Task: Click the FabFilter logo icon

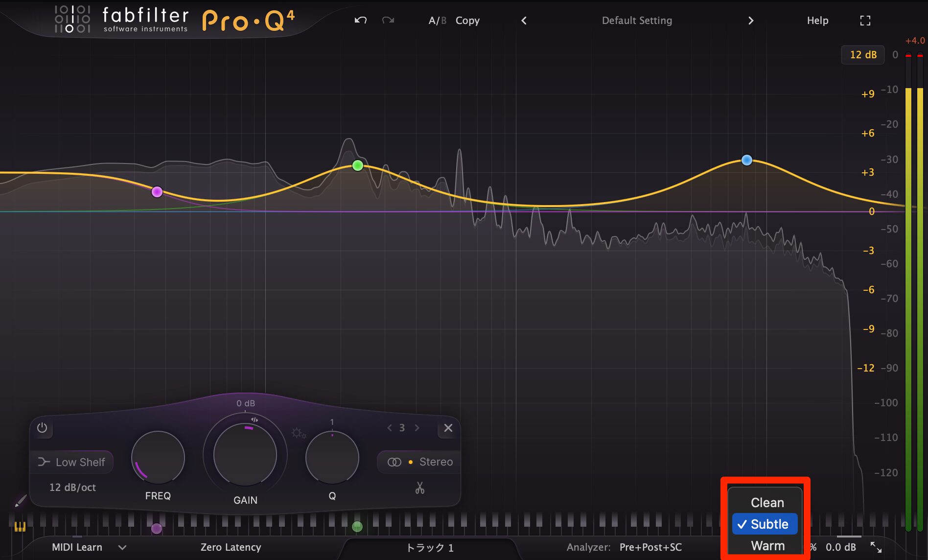Action: (x=72, y=19)
